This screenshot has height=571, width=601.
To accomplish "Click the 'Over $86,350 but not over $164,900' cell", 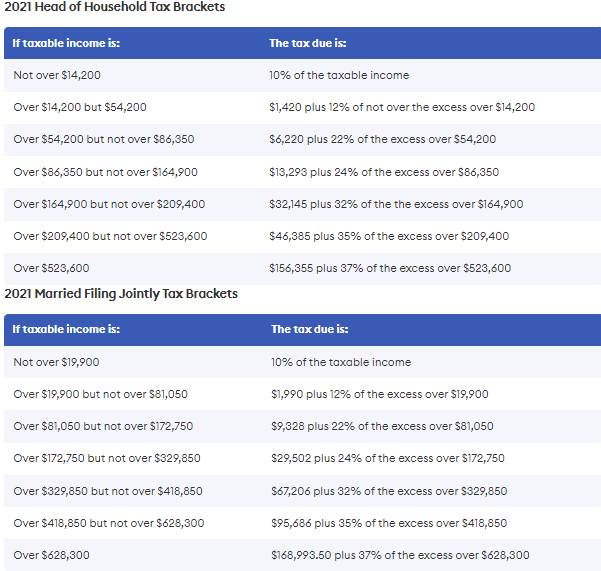I will pyautogui.click(x=105, y=172).
